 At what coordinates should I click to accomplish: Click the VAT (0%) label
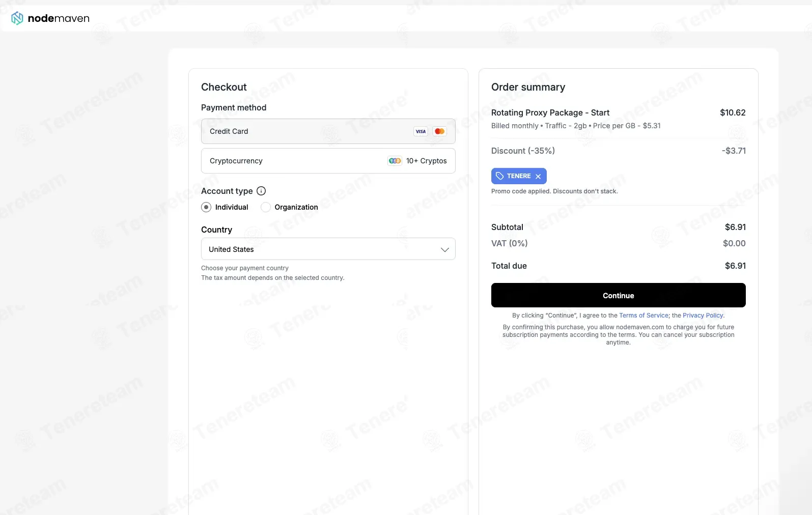[509, 243]
